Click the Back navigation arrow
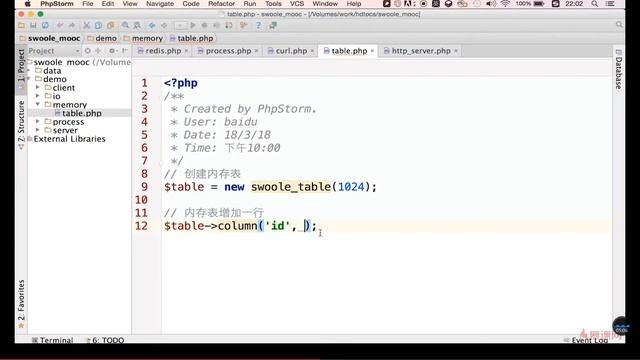The height and width of the screenshot is (360, 640). 152,25
